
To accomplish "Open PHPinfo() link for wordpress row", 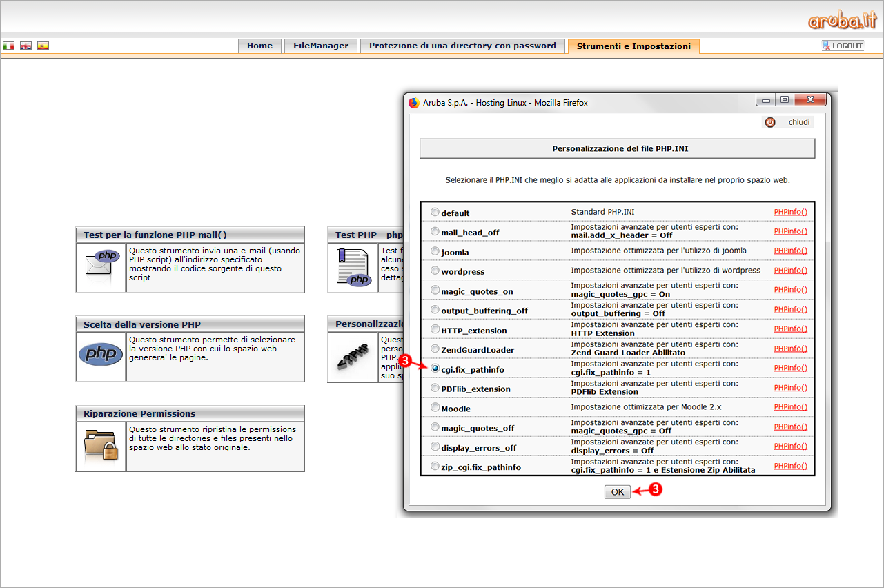I will 790,271.
